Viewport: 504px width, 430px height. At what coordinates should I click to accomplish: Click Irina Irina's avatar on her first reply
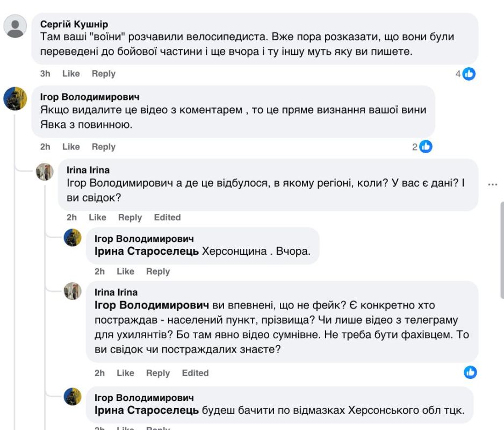45,172
